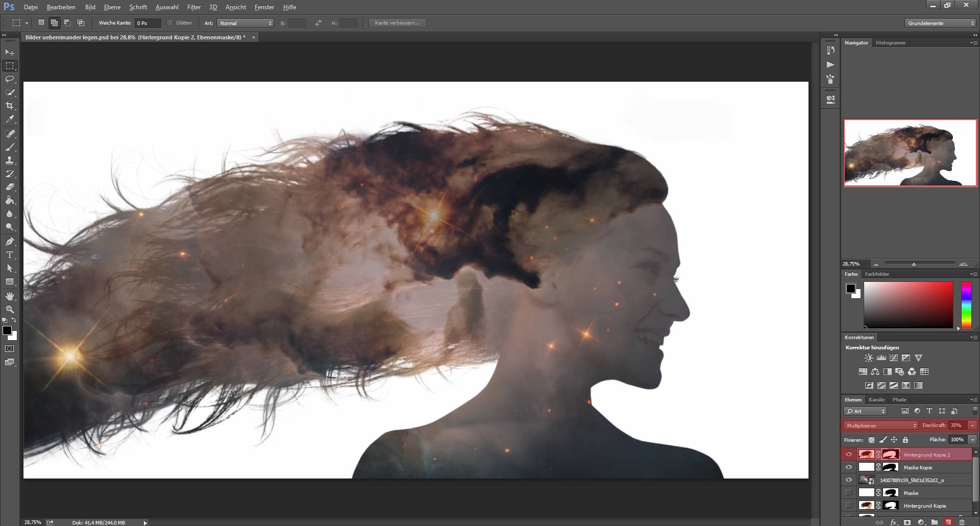Viewport: 980px width, 526px height.
Task: Delete layer via the trash icon
Action: (962, 522)
